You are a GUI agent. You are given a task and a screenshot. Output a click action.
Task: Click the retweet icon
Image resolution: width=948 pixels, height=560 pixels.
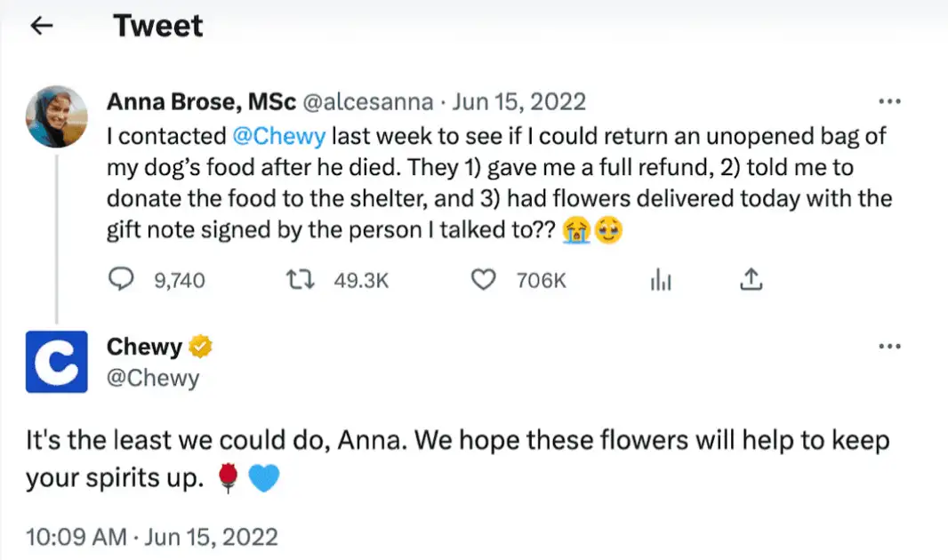click(x=302, y=281)
